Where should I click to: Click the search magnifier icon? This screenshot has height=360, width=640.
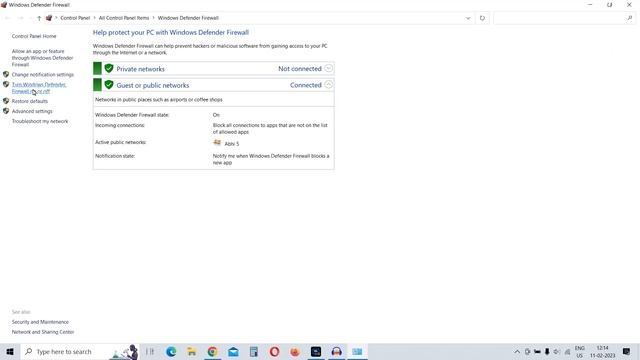[x=630, y=18]
